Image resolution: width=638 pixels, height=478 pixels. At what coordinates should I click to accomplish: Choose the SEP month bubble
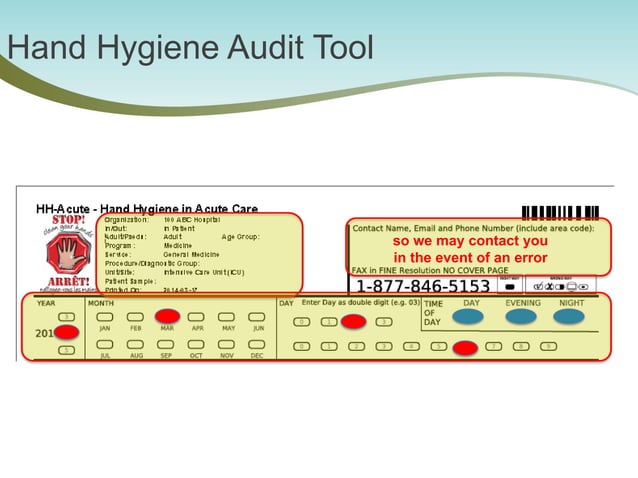click(x=166, y=345)
